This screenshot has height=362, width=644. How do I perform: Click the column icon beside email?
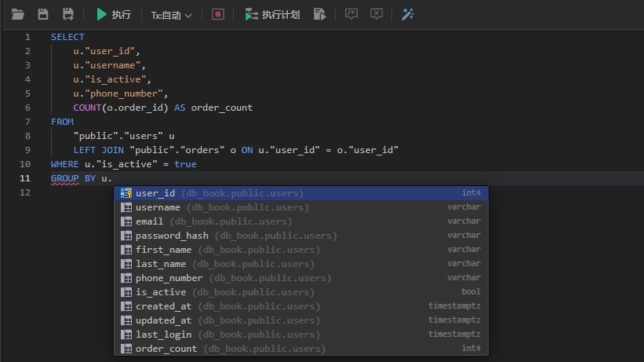[x=126, y=221]
